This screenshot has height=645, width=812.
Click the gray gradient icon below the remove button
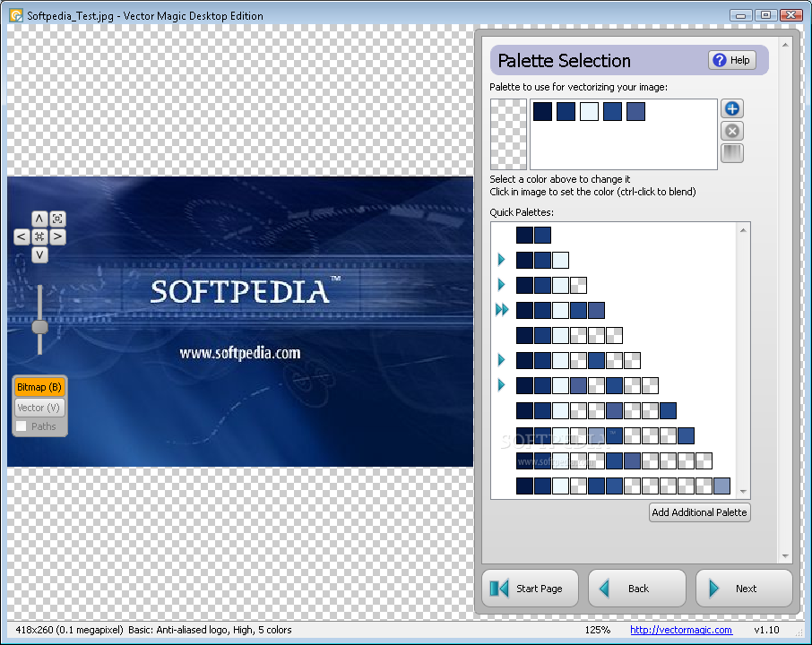[x=731, y=153]
